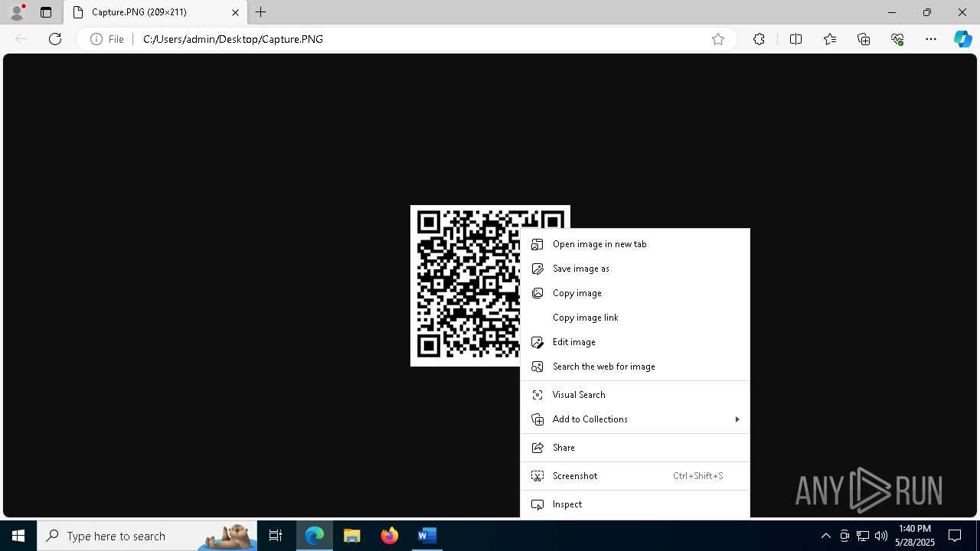Open File Explorer on taskbar

(352, 536)
